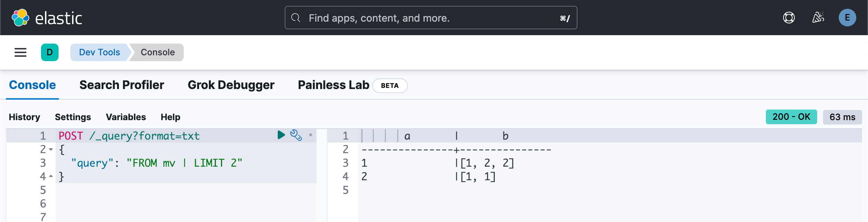Viewport: 868px width, 222px height.
Task: Click the Help button in console
Action: (170, 117)
